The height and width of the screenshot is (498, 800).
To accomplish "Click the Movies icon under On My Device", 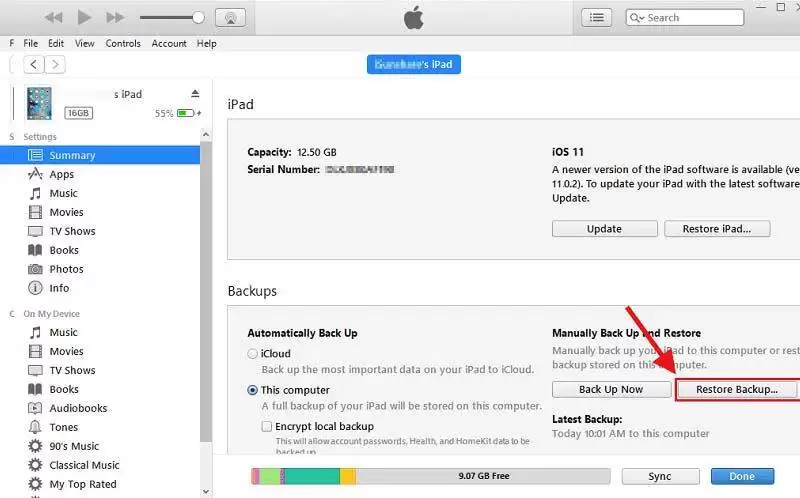I will click(x=35, y=352).
